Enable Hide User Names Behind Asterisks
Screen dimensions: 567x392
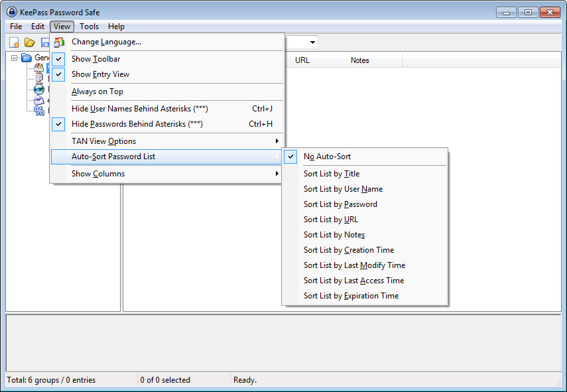click(166, 109)
